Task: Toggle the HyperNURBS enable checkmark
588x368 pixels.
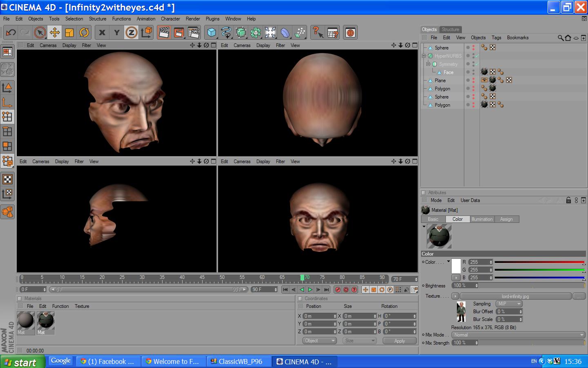Action: click(477, 56)
